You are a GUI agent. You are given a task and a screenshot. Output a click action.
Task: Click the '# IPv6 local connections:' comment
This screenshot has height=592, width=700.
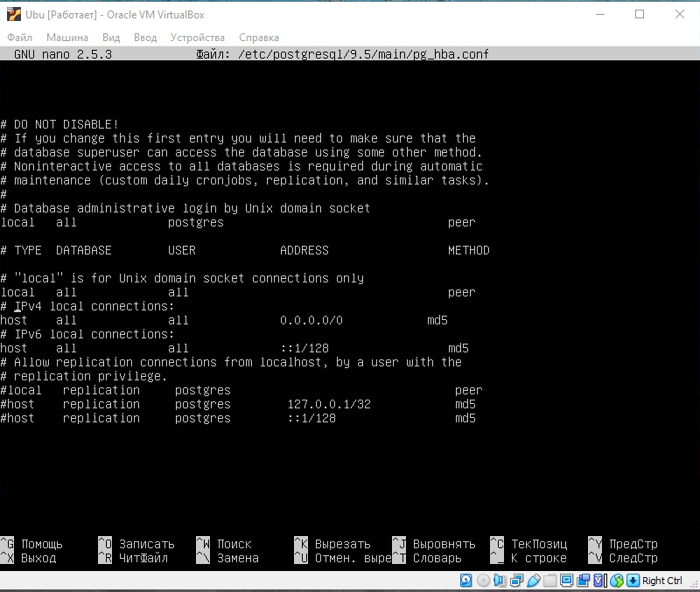87,334
